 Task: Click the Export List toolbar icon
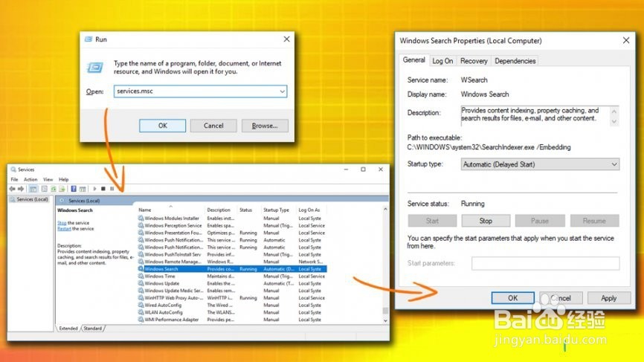62,189
